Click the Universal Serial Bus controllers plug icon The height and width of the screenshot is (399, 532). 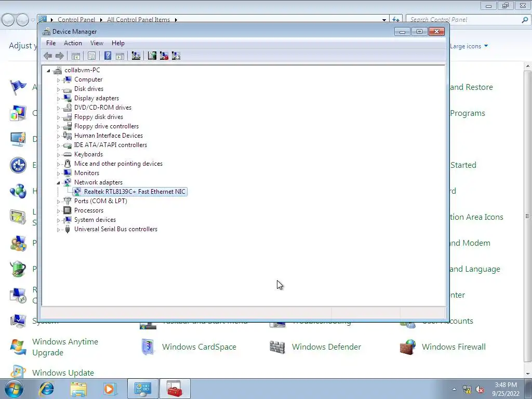click(x=68, y=229)
